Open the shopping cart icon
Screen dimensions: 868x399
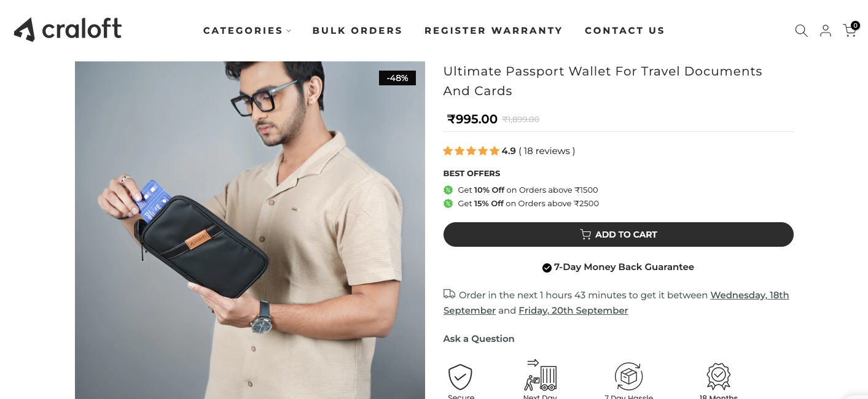[x=850, y=30]
